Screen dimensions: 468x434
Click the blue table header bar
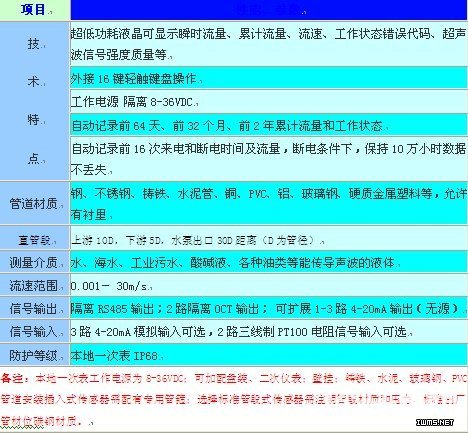tap(269, 10)
